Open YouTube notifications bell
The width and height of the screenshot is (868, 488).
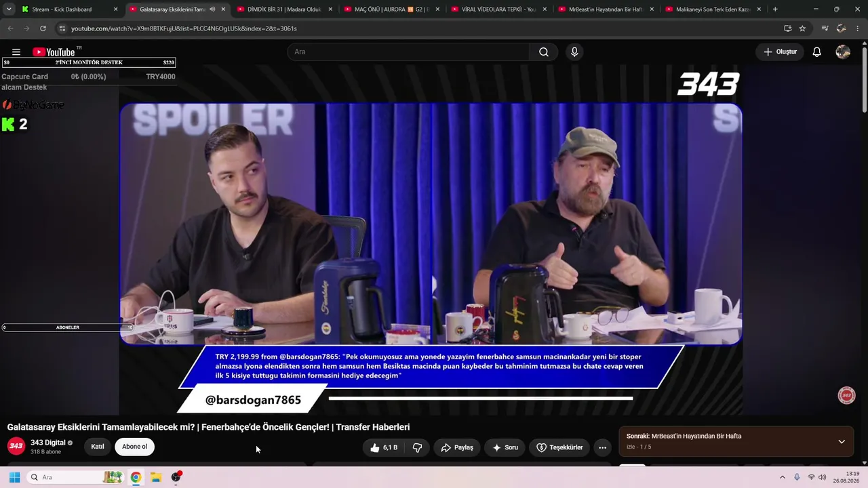tap(817, 52)
